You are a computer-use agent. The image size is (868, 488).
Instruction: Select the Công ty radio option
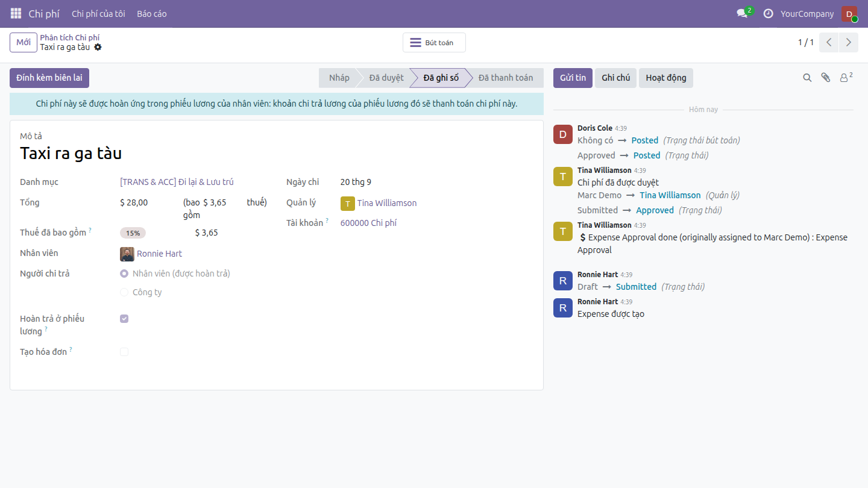(124, 292)
